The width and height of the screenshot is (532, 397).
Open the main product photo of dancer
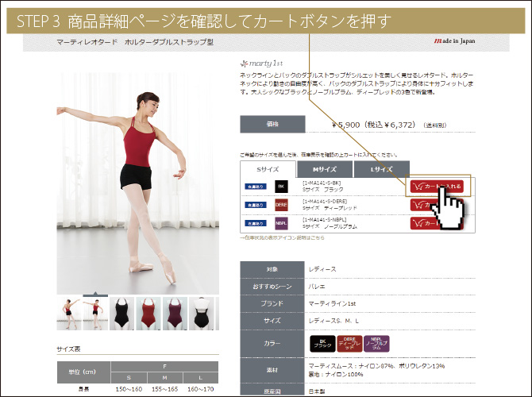tap(137, 183)
